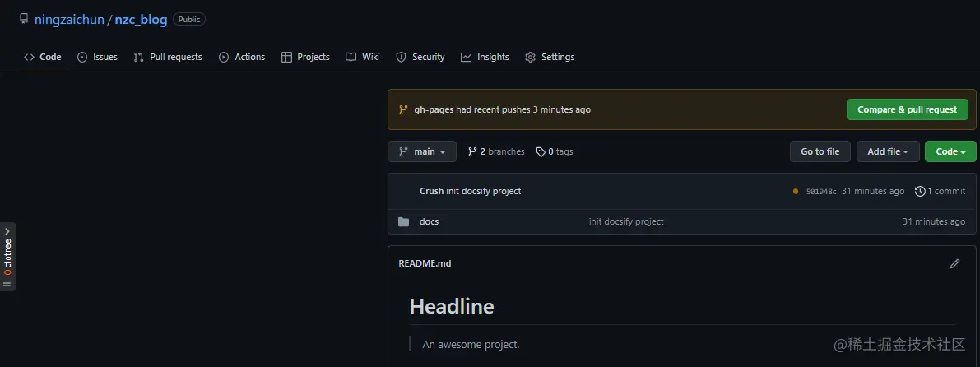Open the Add file dropdown
This screenshot has width=980, height=367.
point(888,151)
